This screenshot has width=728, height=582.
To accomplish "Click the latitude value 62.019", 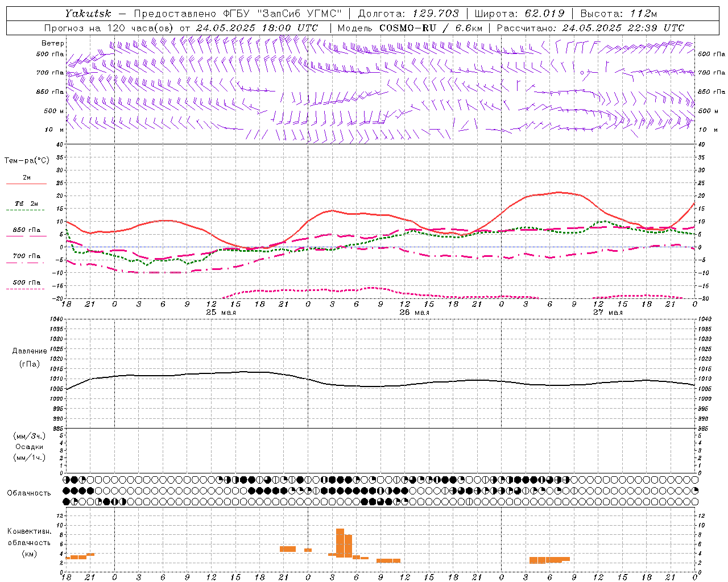I will click(545, 13).
